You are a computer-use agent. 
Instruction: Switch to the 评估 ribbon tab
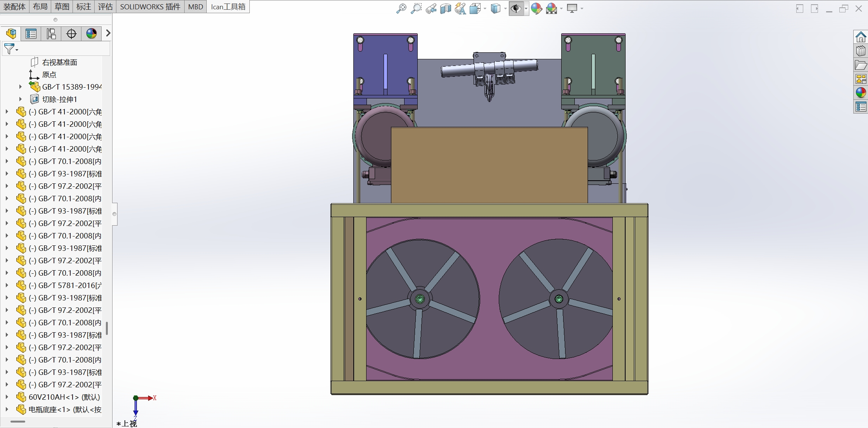tap(105, 7)
